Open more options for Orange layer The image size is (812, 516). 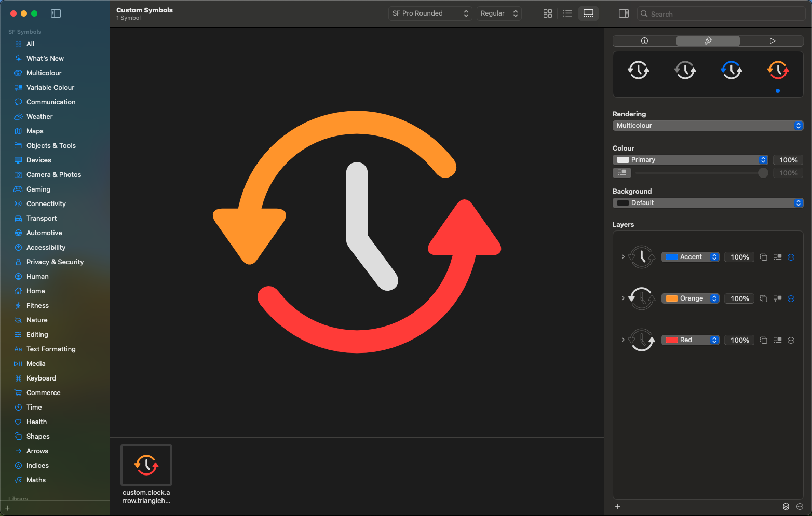click(791, 298)
